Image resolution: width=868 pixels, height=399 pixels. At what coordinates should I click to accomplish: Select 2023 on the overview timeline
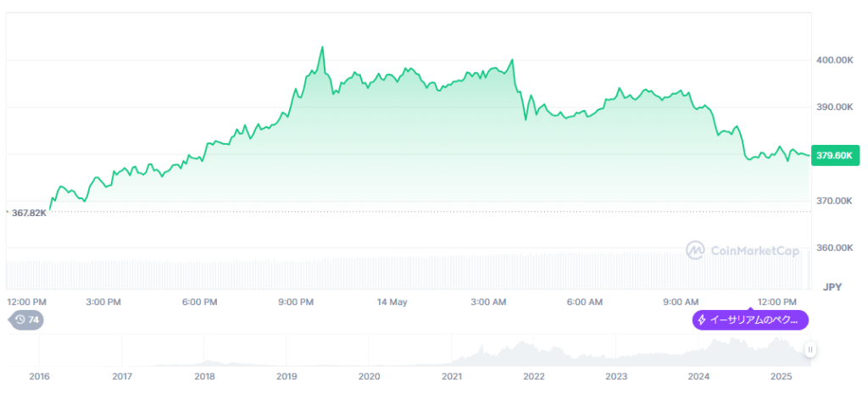[616, 375]
